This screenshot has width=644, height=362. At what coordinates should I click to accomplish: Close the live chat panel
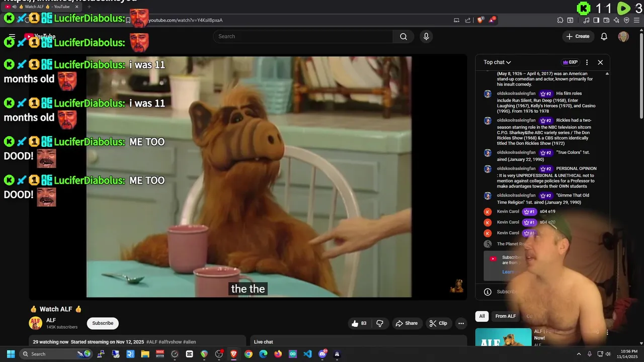click(600, 62)
